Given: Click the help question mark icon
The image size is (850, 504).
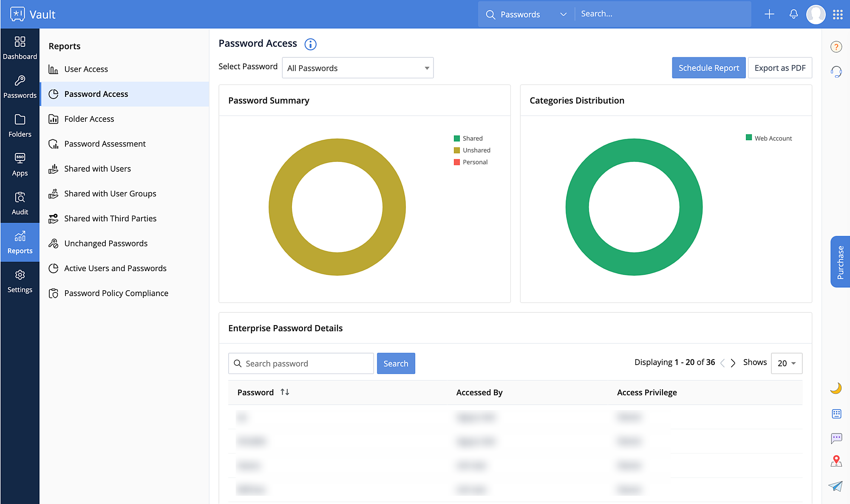Looking at the screenshot, I should [836, 47].
